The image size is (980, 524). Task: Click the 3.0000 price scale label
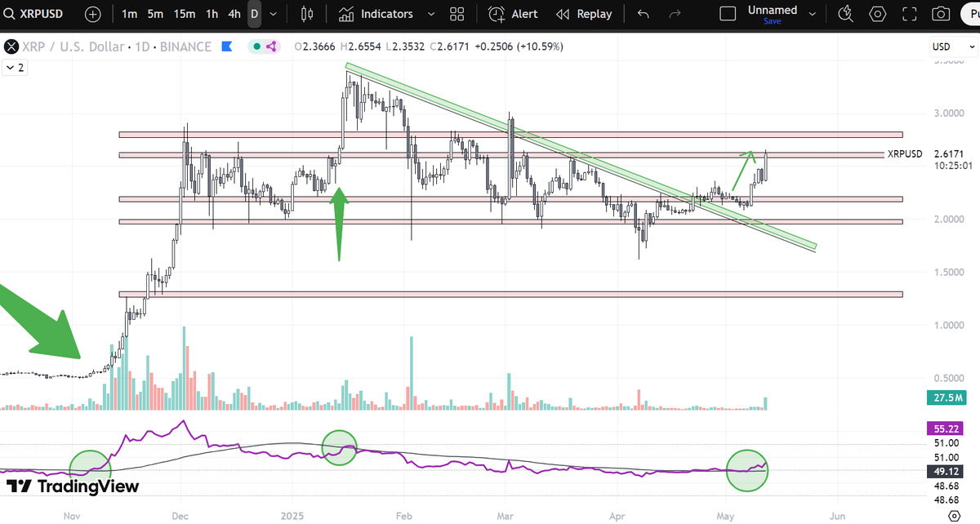[x=947, y=113]
